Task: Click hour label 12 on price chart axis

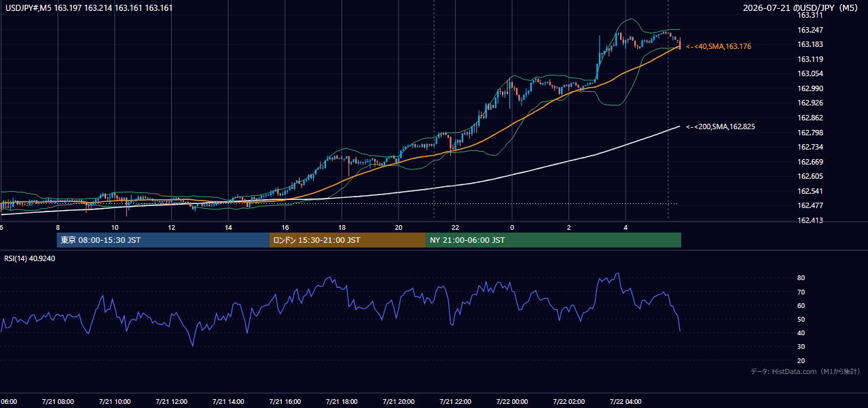Action: [171, 227]
